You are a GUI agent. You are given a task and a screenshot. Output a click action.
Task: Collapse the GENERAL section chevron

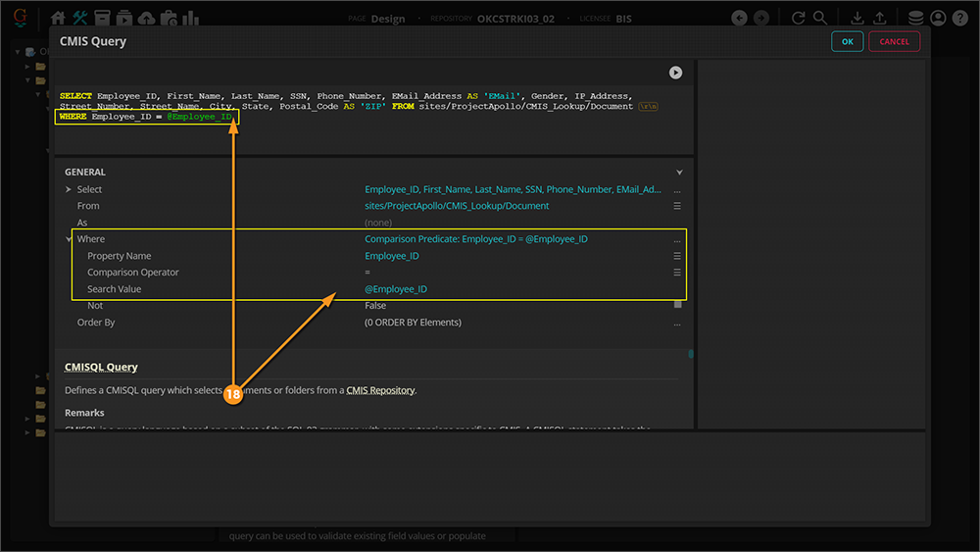click(679, 173)
